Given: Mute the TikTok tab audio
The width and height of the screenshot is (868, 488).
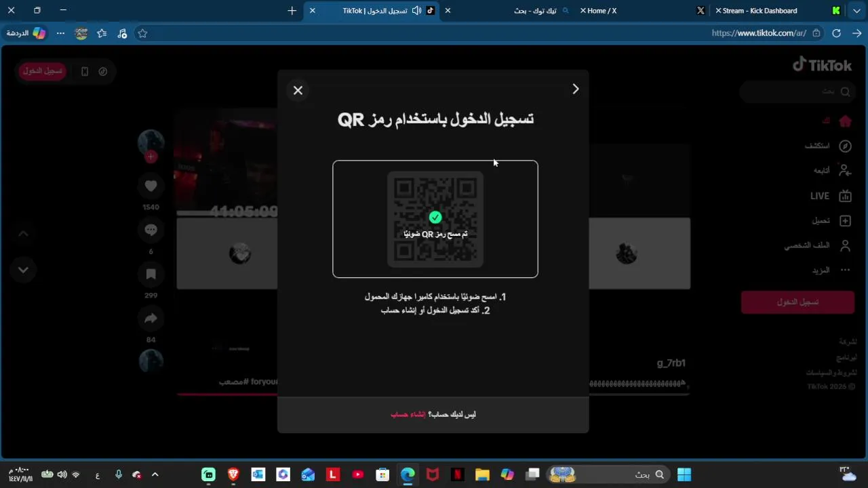Looking at the screenshot, I should tap(416, 11).
